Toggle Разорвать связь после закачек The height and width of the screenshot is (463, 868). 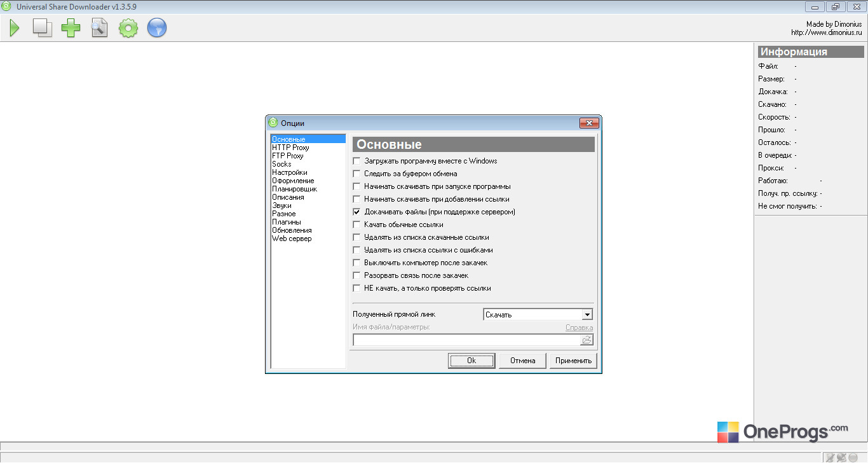356,275
